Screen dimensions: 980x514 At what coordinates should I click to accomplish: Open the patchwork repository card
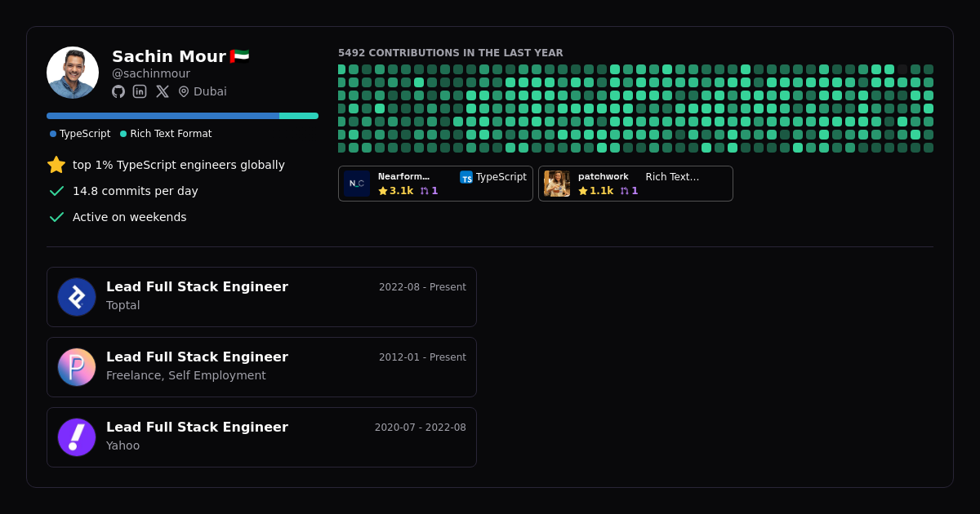(x=635, y=184)
